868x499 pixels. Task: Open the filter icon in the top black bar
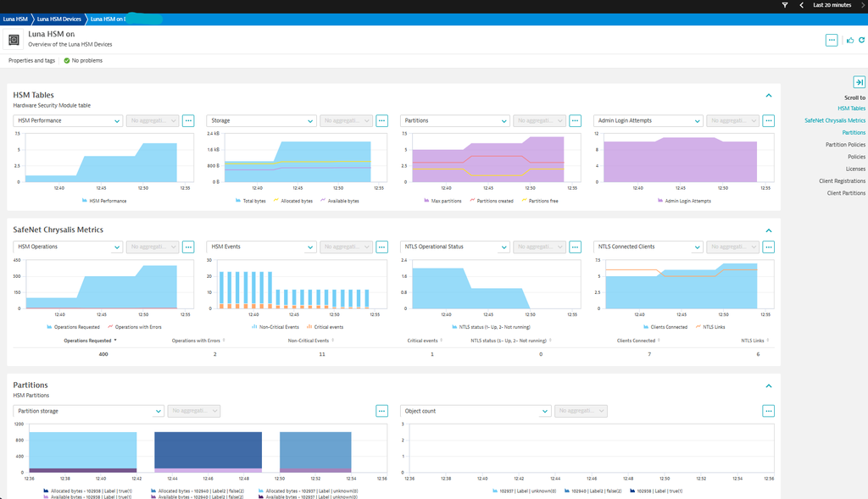pos(785,5)
